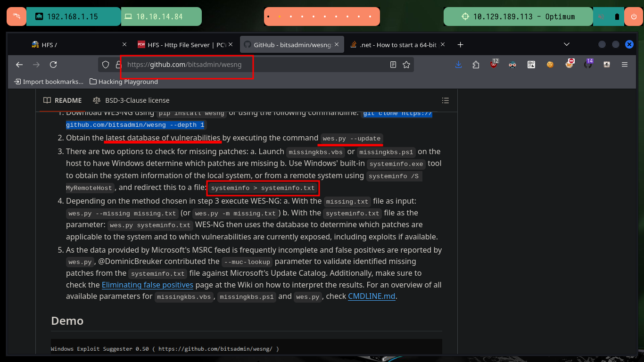Click the battery icon in the top bar
The width and height of the screenshot is (644, 362).
617,16
